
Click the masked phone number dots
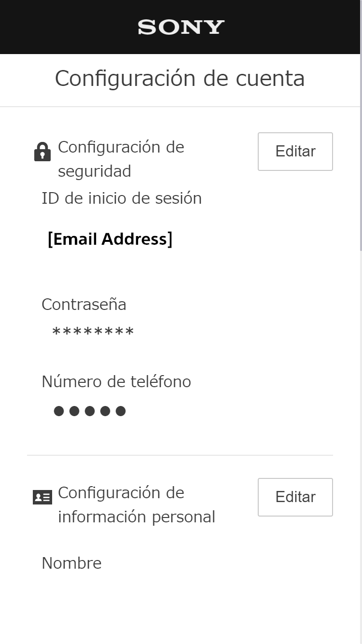pyautogui.click(x=90, y=411)
